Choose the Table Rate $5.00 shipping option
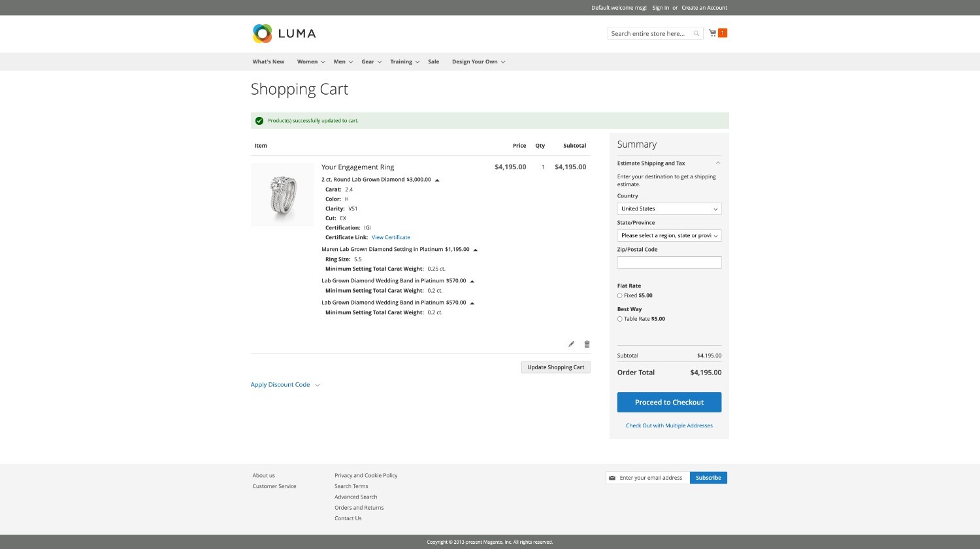 619,319
